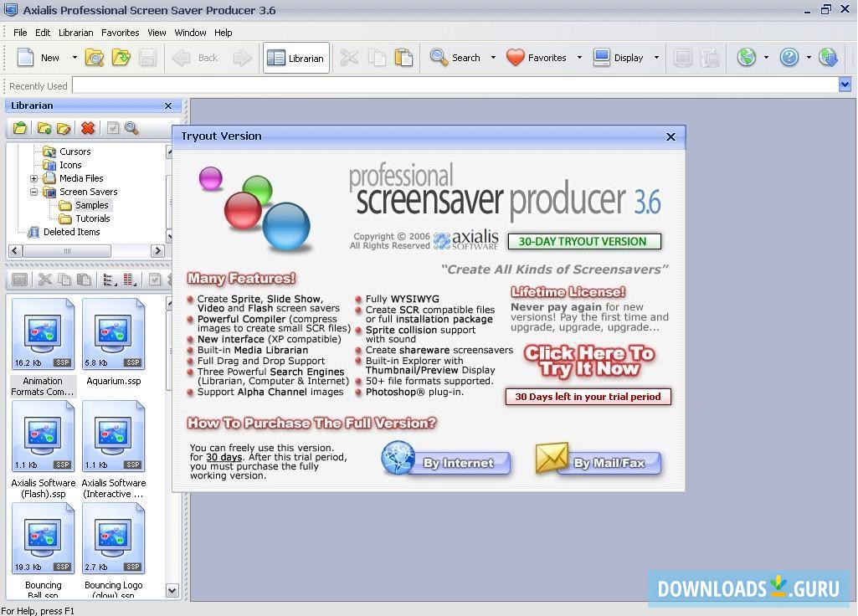This screenshot has width=858, height=616.
Task: Open the file list view mode dropdown icon
Action: tap(110, 280)
